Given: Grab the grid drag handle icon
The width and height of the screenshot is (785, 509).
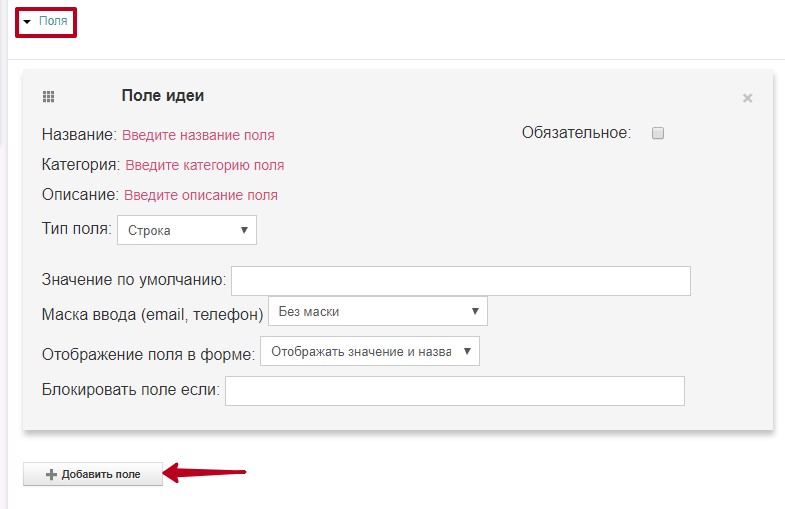Looking at the screenshot, I should click(x=49, y=97).
